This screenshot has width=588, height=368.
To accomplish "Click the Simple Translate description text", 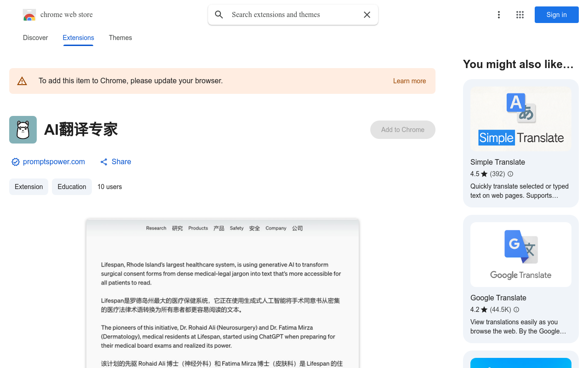I will click(x=520, y=191).
